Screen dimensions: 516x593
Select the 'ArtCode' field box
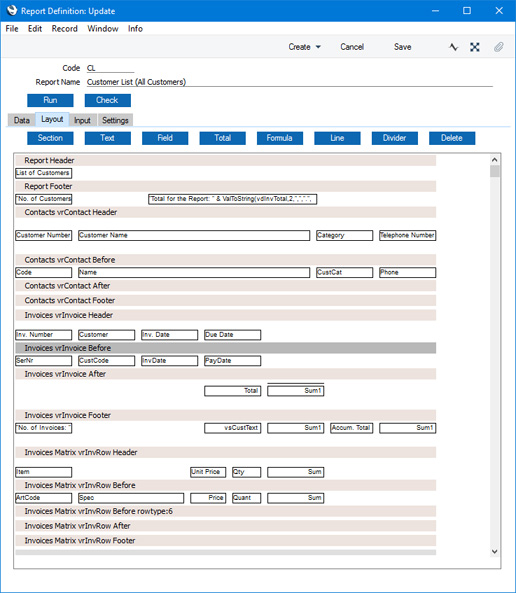(x=44, y=498)
